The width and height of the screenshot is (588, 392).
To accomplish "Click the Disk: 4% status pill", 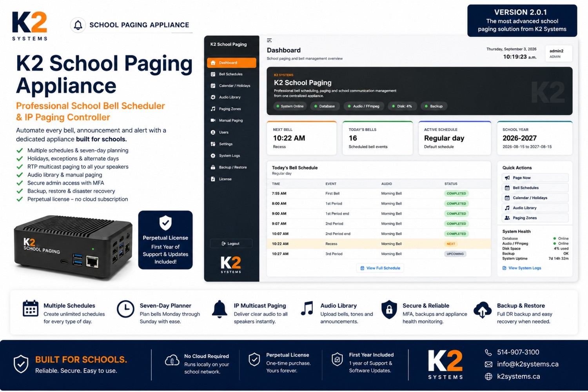I will pyautogui.click(x=402, y=106).
